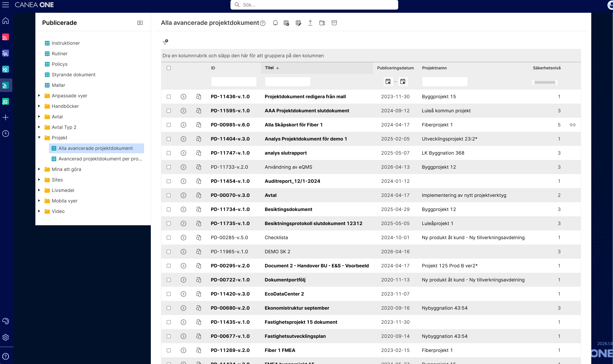Collapse the Publicerade panel
Viewport: 613px width, 364px height.
click(x=140, y=23)
